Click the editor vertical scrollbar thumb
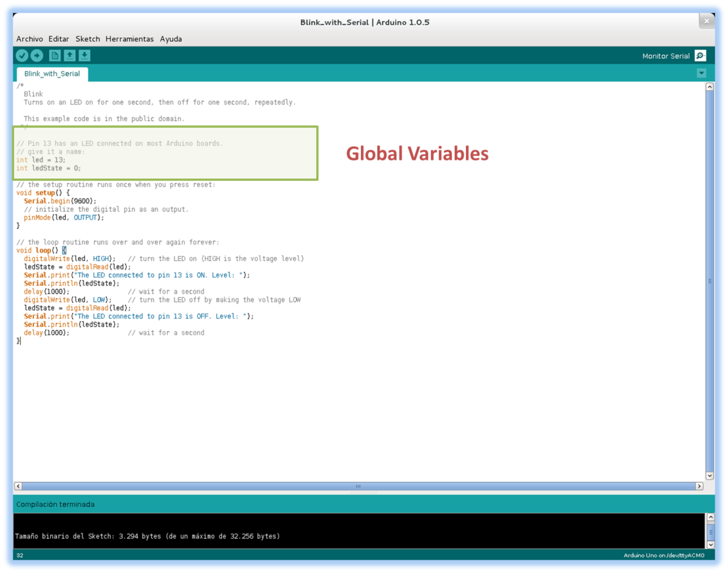Image resolution: width=728 pixels, height=573 pixels. point(710,281)
